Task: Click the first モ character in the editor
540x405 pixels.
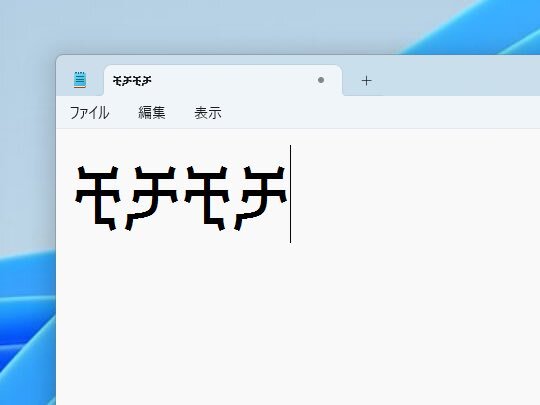Action: [x=97, y=198]
